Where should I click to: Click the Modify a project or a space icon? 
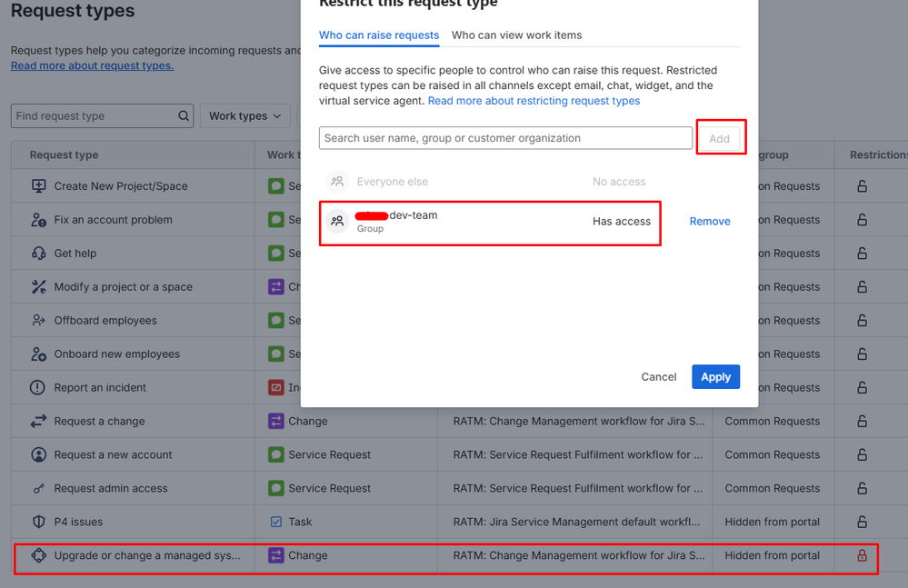(38, 286)
